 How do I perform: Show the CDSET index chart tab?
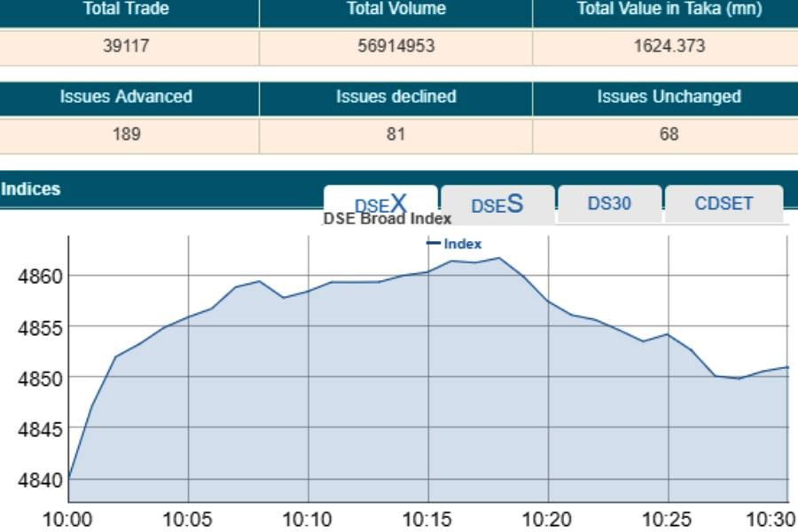[724, 203]
